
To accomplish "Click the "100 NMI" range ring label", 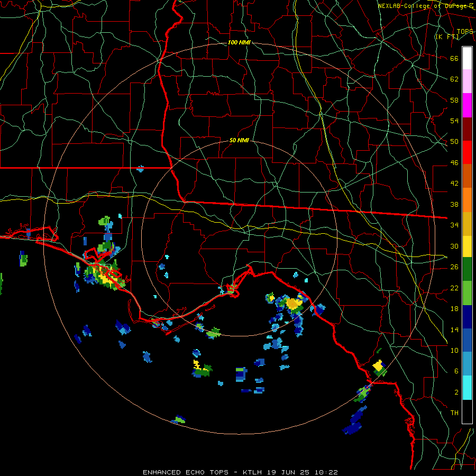I will coord(239,42).
